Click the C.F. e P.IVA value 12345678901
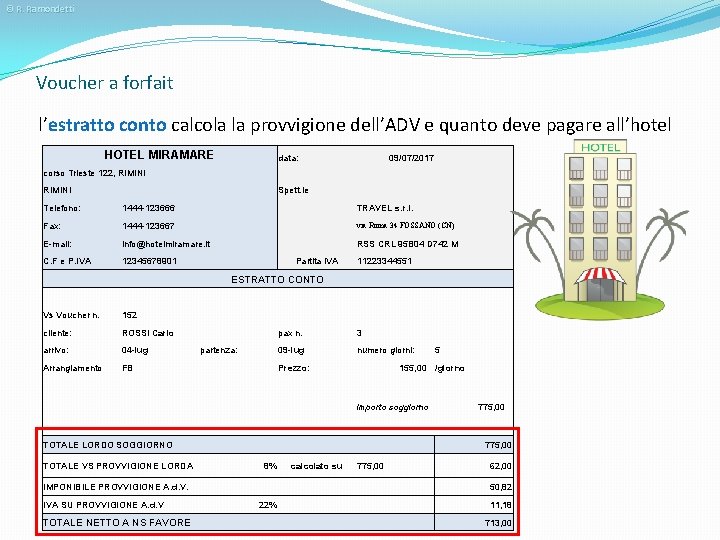 tap(150, 261)
